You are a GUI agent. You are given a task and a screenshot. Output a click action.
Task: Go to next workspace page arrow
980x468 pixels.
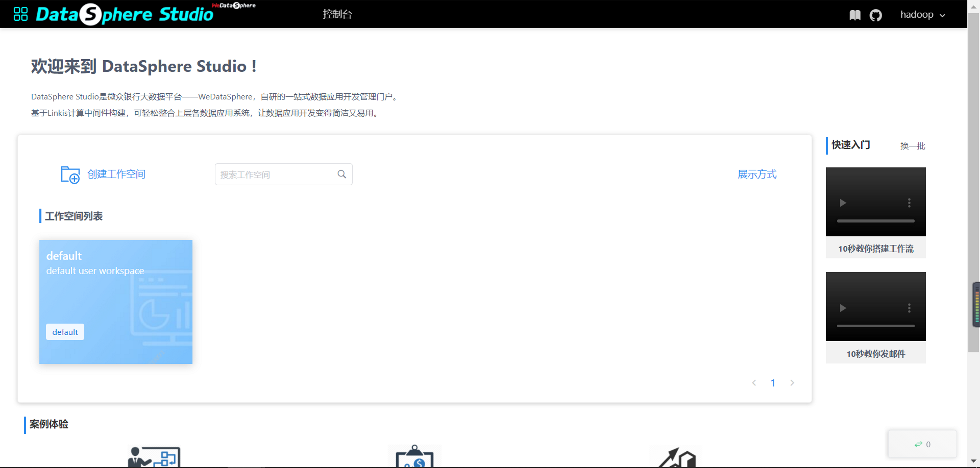(x=792, y=382)
